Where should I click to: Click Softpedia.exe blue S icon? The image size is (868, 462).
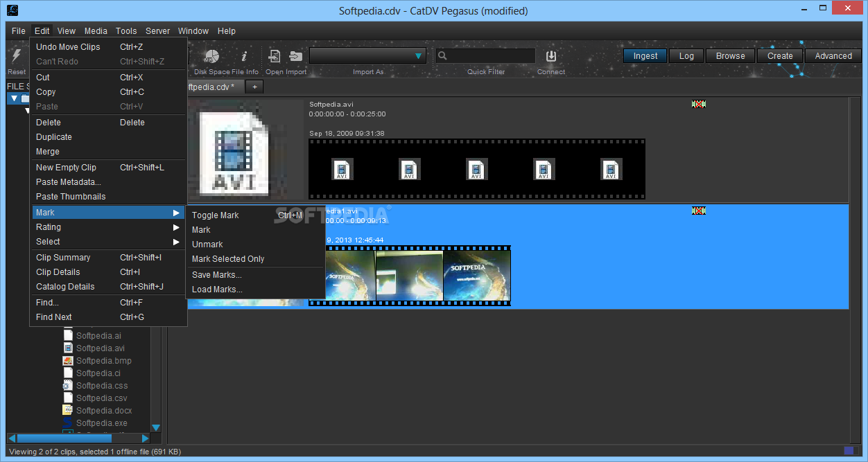tap(68, 423)
